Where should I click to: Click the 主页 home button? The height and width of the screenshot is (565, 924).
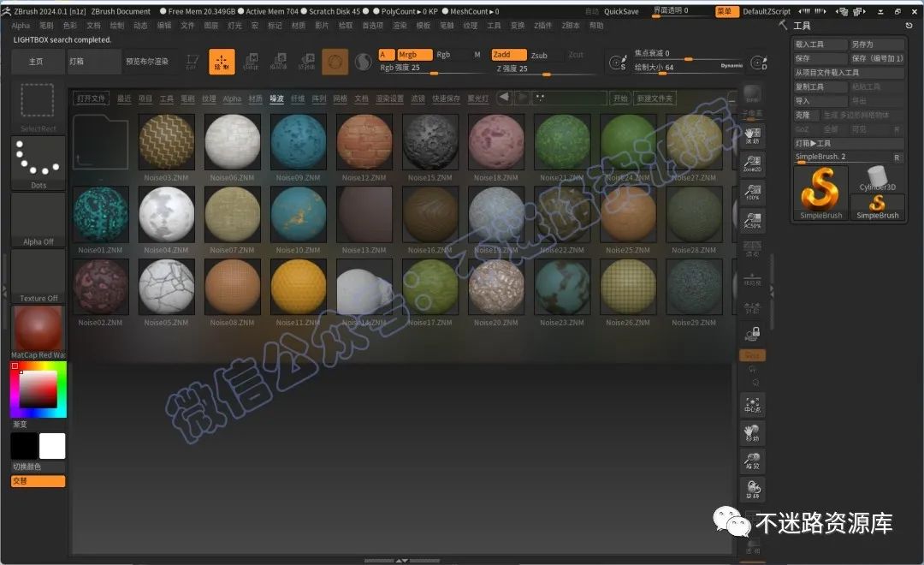point(37,62)
